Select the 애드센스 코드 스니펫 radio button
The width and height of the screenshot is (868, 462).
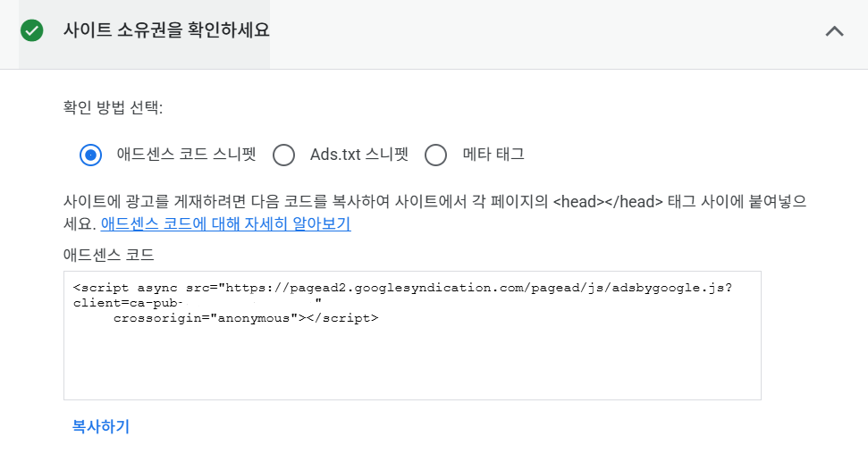click(x=90, y=155)
